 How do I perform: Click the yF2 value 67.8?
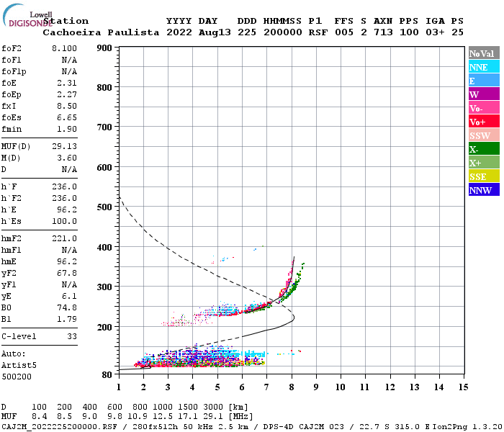pyautogui.click(x=67, y=273)
